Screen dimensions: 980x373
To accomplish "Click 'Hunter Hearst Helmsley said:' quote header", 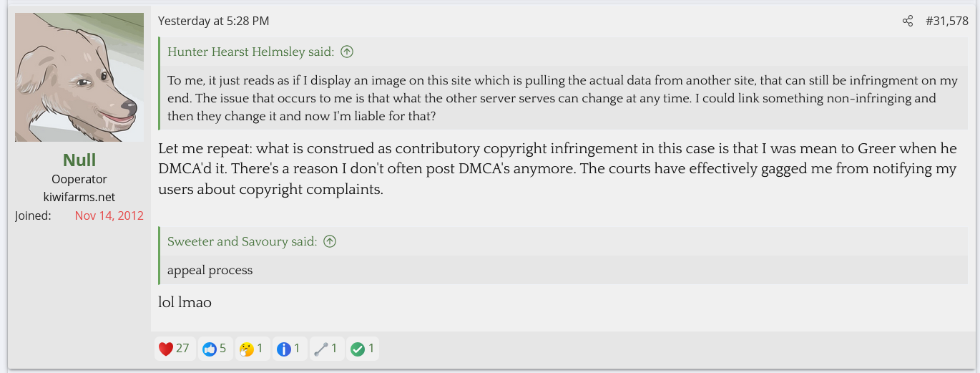I will (250, 52).
